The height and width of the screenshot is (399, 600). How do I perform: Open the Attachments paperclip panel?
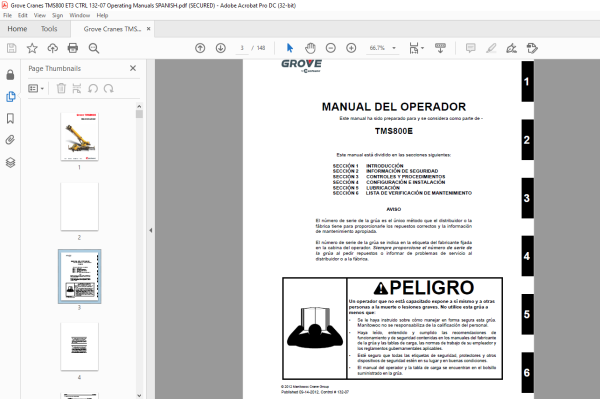point(10,140)
